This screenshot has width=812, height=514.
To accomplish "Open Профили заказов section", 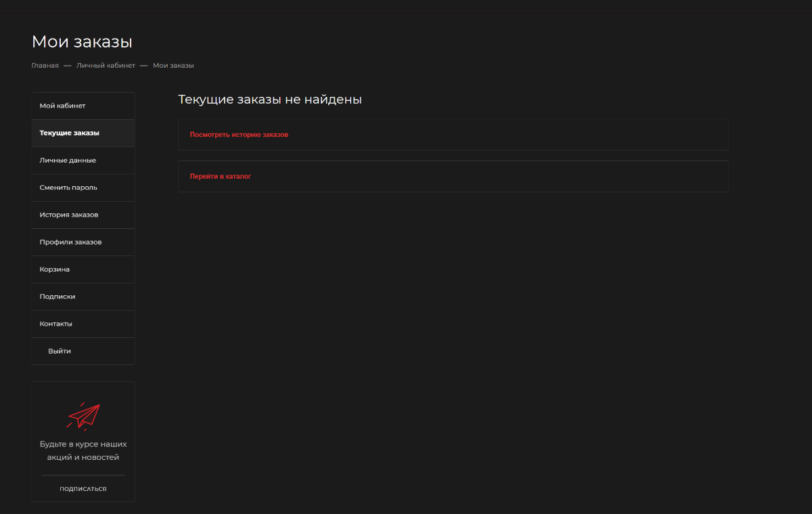I will tap(71, 242).
